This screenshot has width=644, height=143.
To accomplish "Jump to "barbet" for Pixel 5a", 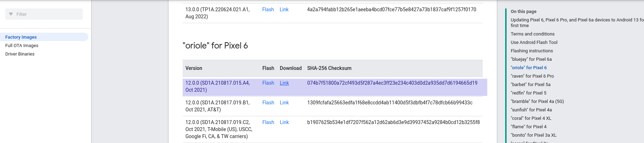I will pos(530,84).
